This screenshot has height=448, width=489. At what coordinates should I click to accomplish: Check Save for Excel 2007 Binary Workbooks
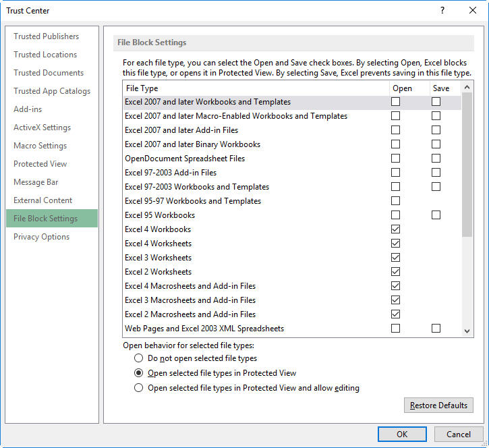click(436, 144)
